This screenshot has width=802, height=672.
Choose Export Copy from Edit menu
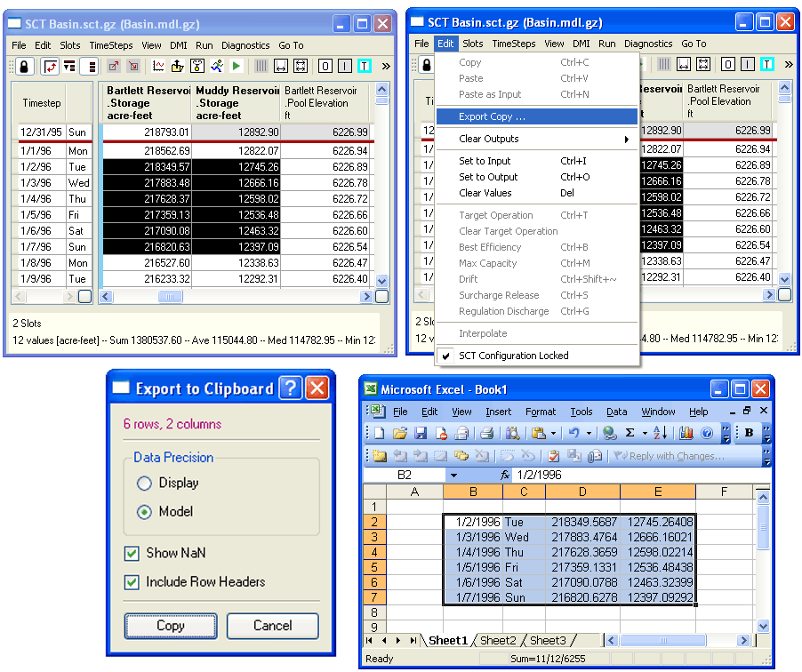pyautogui.click(x=537, y=116)
